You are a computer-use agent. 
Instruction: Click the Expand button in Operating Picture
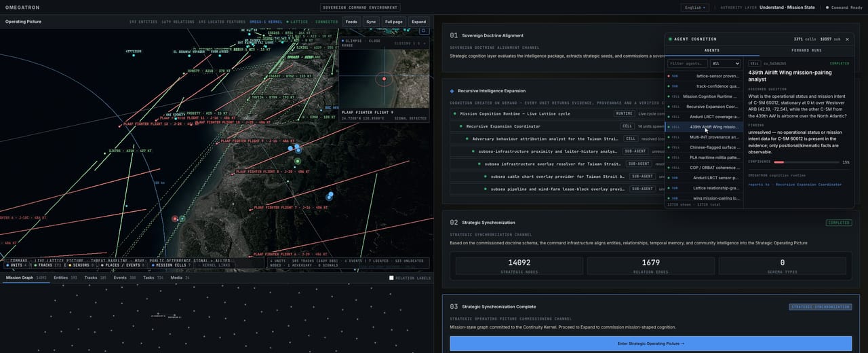click(x=419, y=22)
